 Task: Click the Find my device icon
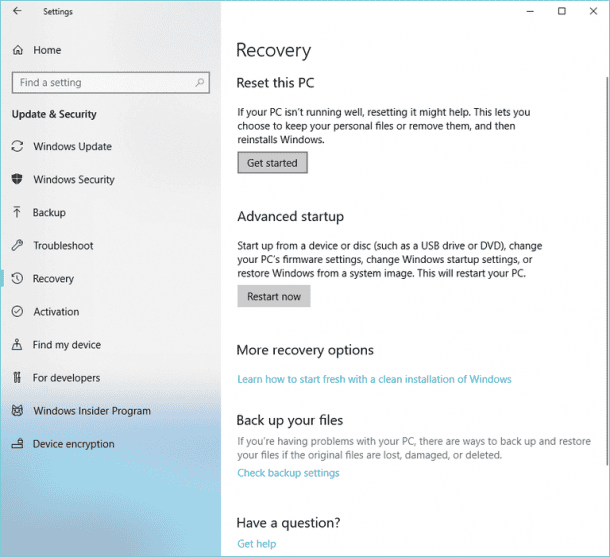pyautogui.click(x=17, y=345)
